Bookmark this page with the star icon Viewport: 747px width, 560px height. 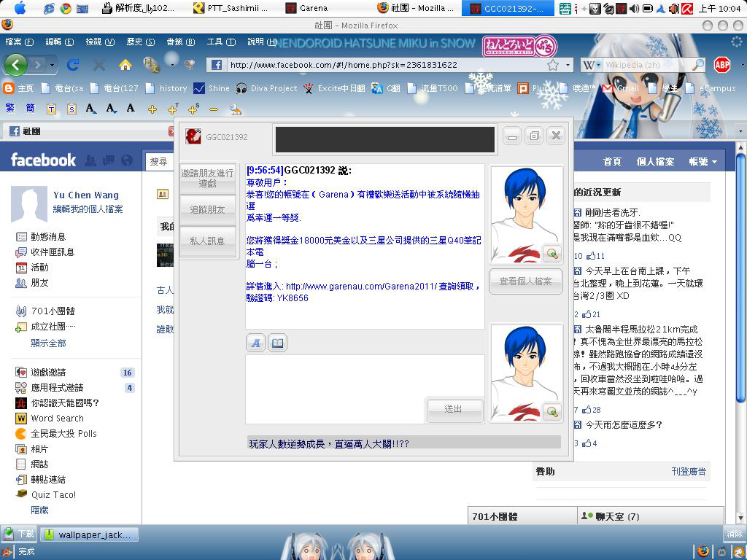pos(553,65)
